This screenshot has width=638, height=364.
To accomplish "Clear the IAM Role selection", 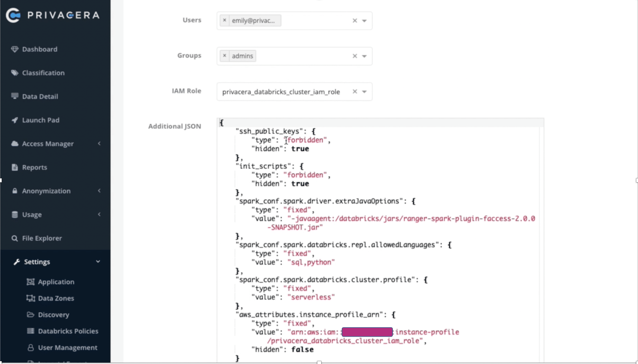I will click(x=355, y=91).
